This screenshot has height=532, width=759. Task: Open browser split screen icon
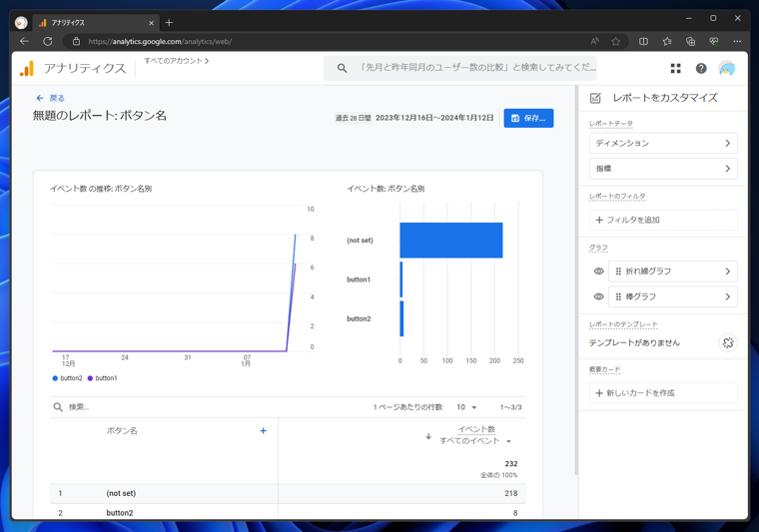point(643,42)
